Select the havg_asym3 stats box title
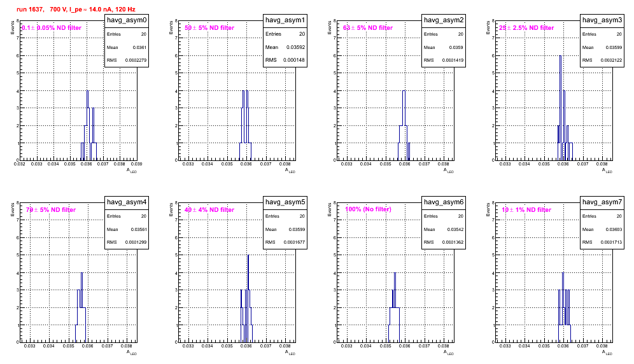The image size is (634, 364). point(602,20)
